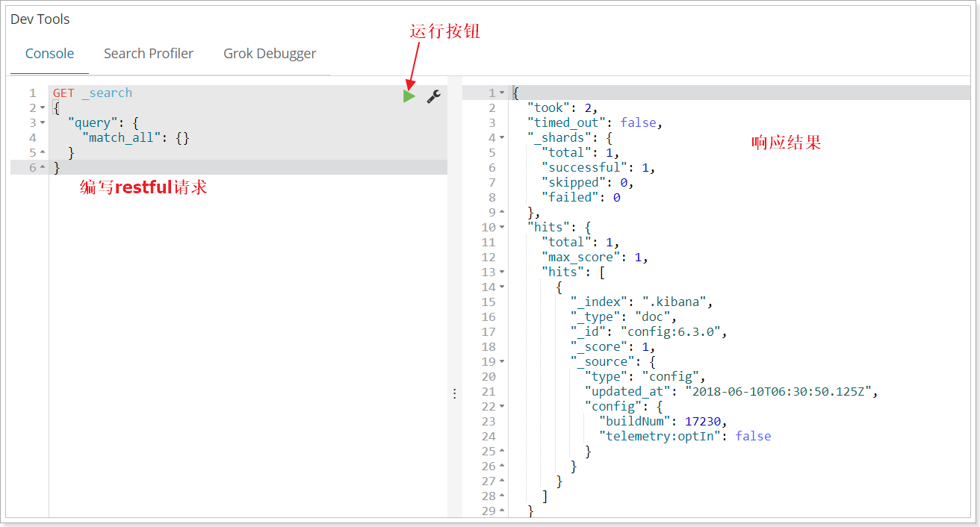Click the "updated_at" timestamp line
This screenshot has width=980, height=527.
[733, 391]
